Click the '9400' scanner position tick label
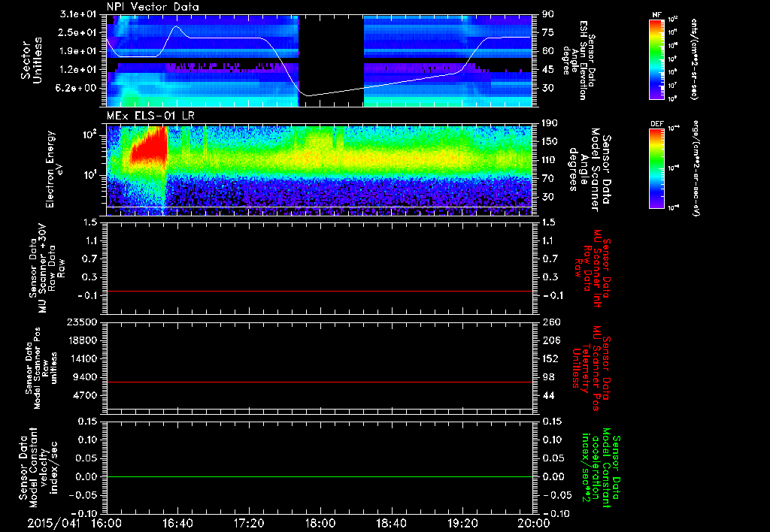770x532 pixels. pos(85,377)
